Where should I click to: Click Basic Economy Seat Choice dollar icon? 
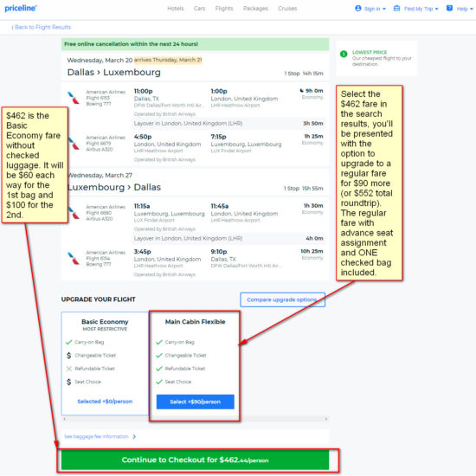click(69, 382)
